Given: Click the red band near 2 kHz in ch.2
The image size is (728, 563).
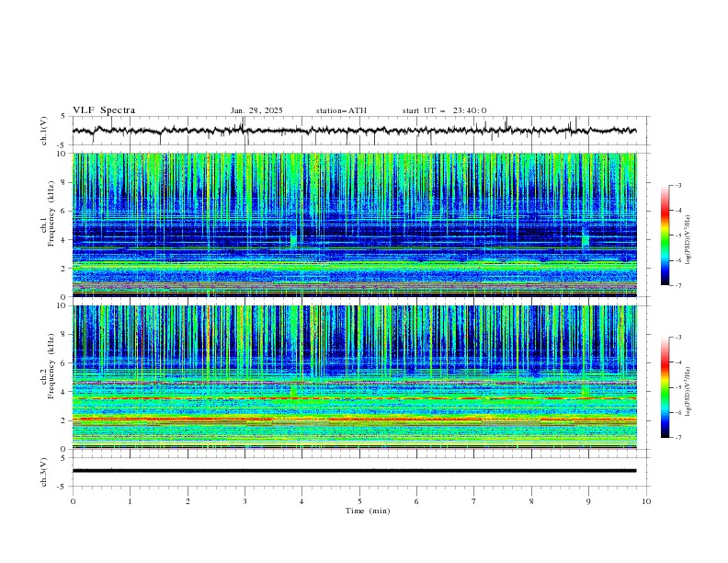Looking at the screenshot, I should click(355, 419).
